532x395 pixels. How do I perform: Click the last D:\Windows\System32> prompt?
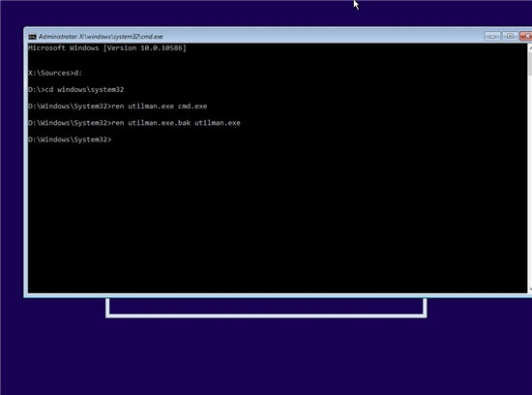[x=70, y=139]
